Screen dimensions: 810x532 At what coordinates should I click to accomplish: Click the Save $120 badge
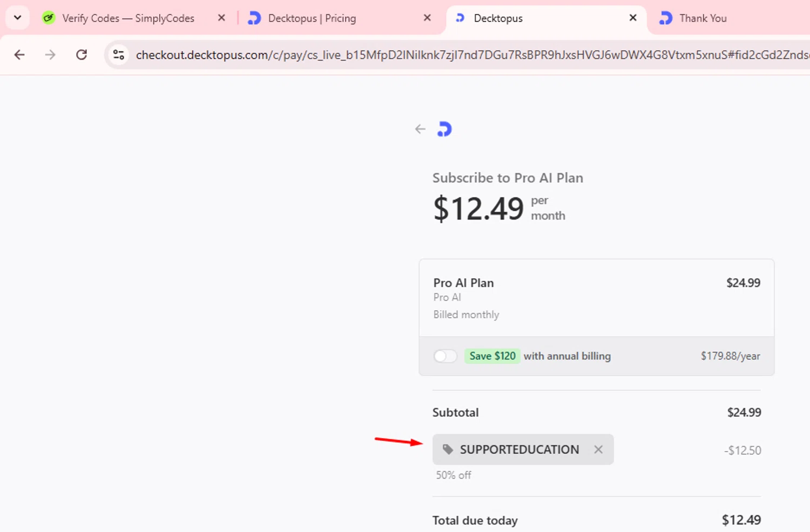[492, 356]
